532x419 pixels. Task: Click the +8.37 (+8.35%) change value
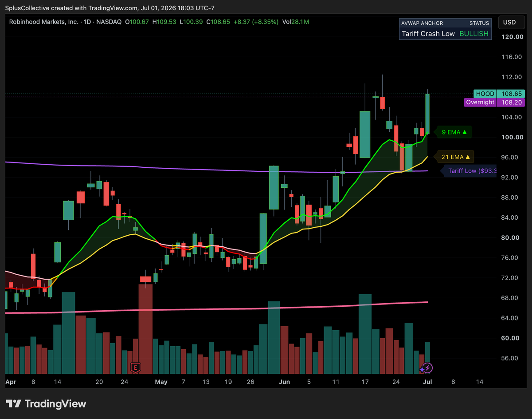pos(256,22)
